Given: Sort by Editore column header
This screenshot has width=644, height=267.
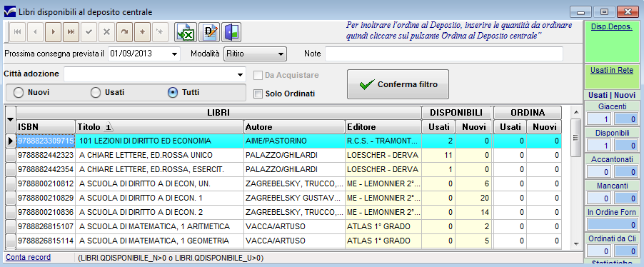Looking at the screenshot, I should tap(383, 127).
